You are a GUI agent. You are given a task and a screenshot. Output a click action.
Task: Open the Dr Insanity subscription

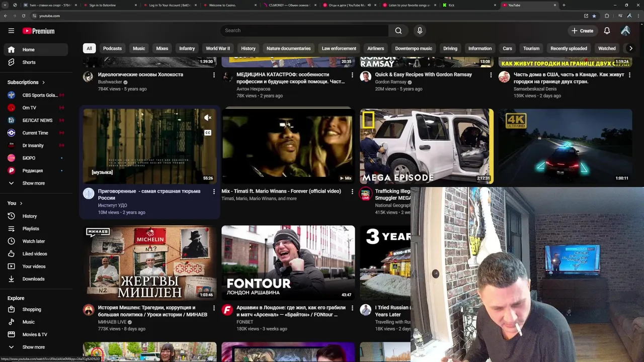pyautogui.click(x=35, y=145)
